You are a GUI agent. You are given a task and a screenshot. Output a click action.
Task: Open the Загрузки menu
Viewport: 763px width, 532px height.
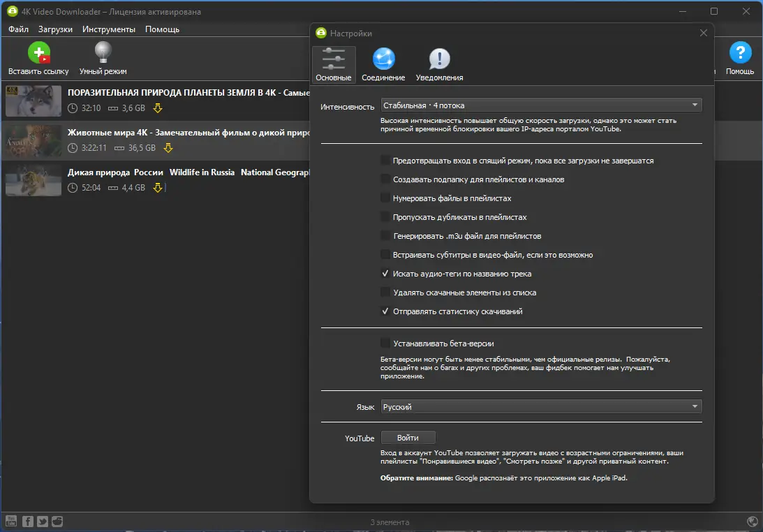(x=56, y=29)
